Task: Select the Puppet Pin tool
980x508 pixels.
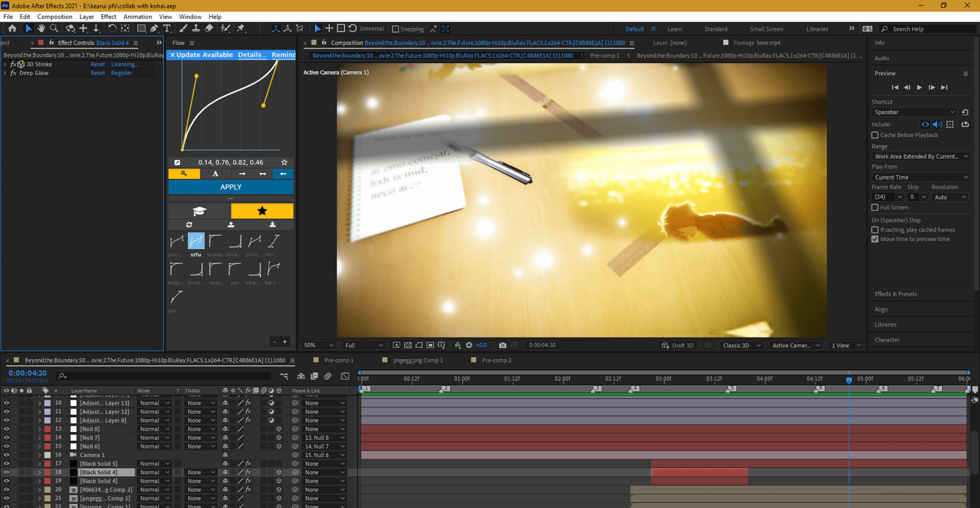Action: pyautogui.click(x=240, y=29)
